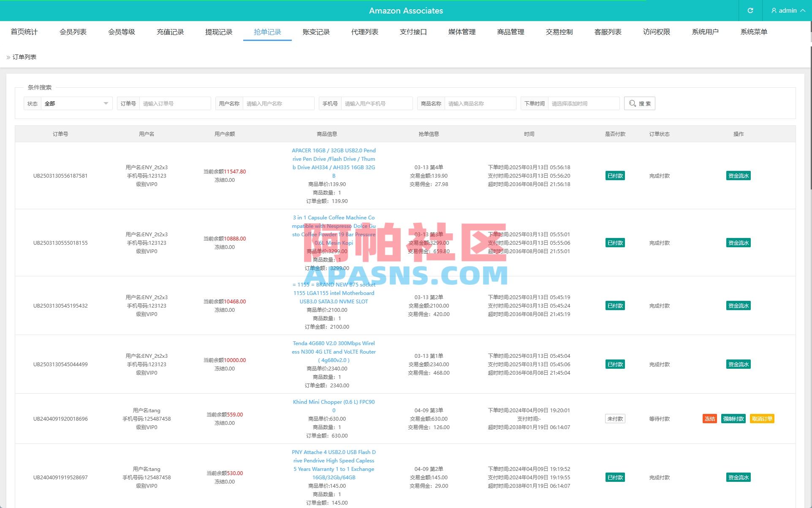Expand the admin account dropdown chevron
The width and height of the screenshot is (812, 508).
click(803, 11)
